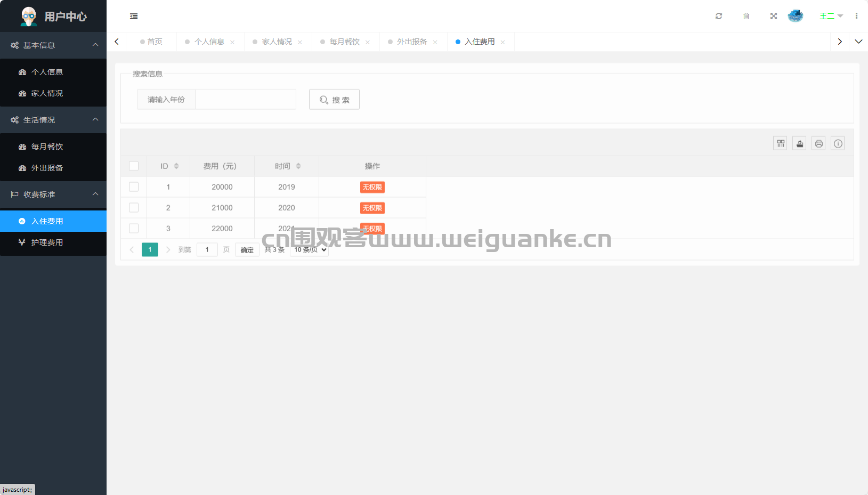Viewport: 868px width, 495px height.
Task: Click the refresh icon in header
Action: pyautogui.click(x=719, y=16)
